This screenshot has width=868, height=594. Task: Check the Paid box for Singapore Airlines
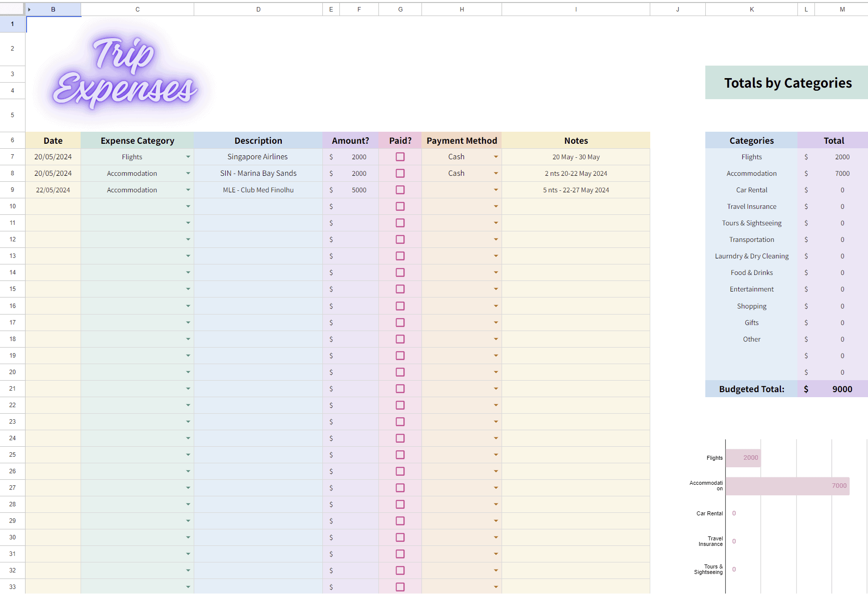[400, 157]
